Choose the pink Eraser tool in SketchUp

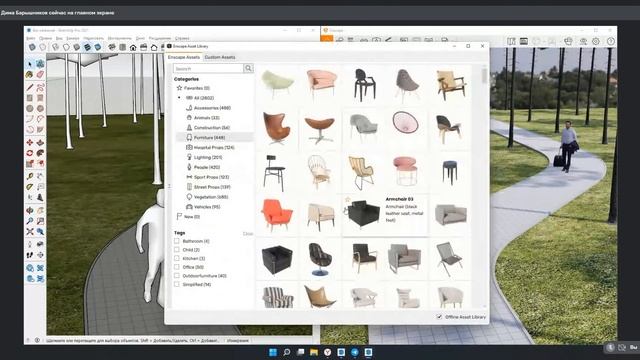40,74
